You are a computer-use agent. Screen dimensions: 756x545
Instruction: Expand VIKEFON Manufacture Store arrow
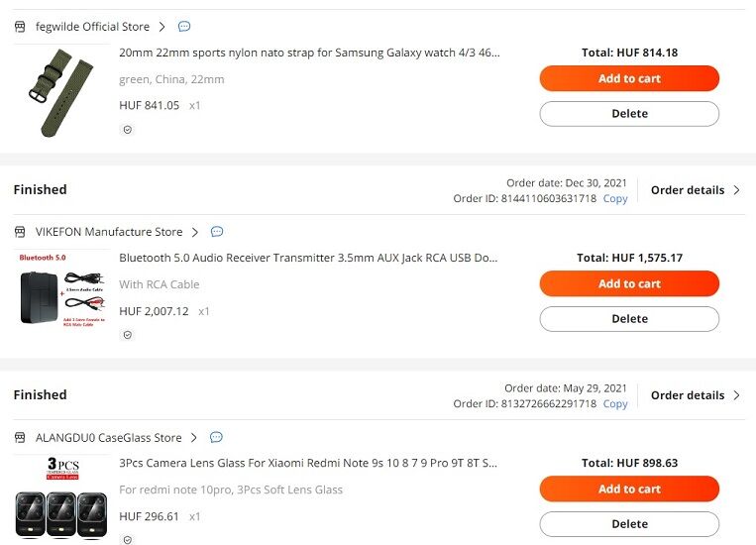tap(195, 232)
